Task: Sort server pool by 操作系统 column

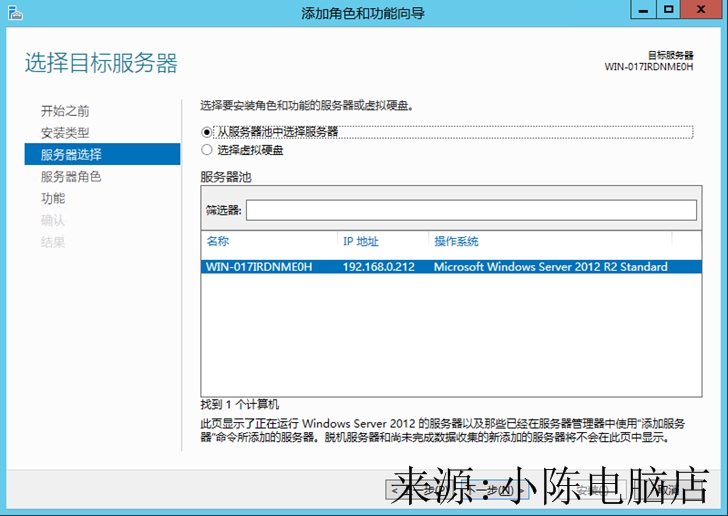Action: (456, 241)
